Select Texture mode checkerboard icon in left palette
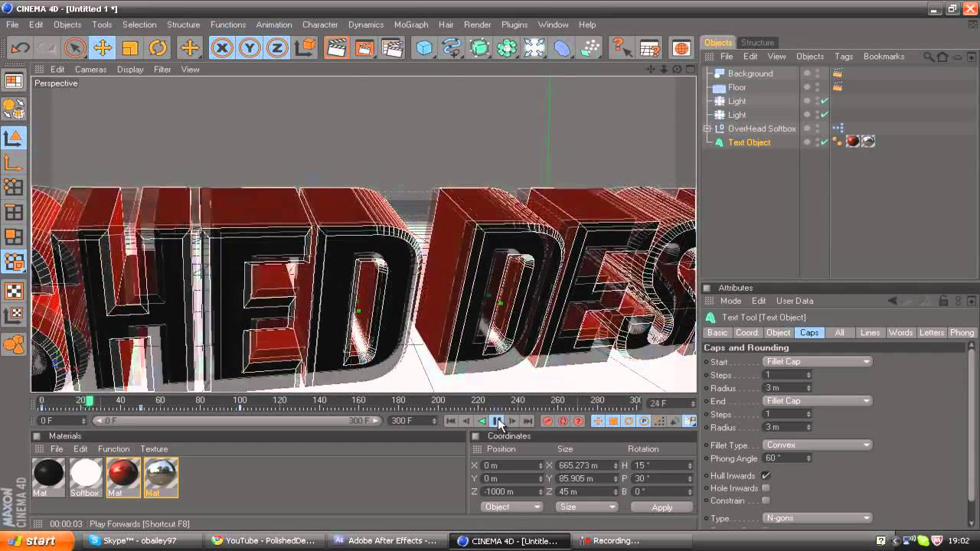Image resolution: width=980 pixels, height=551 pixels. [x=14, y=291]
